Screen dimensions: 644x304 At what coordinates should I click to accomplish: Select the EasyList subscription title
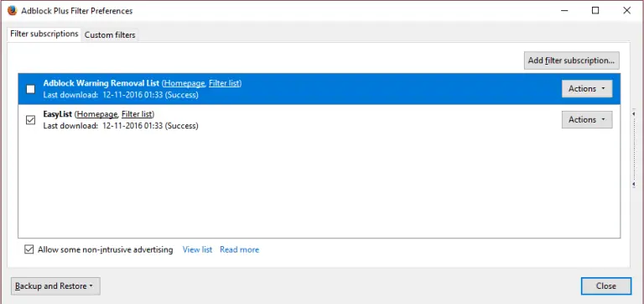(x=58, y=114)
